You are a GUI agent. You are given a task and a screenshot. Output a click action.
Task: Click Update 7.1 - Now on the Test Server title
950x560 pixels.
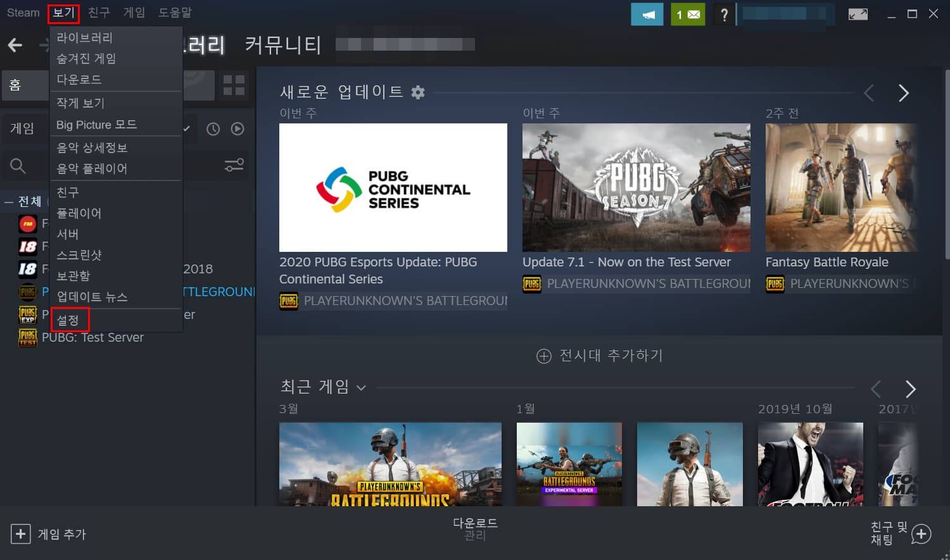(x=626, y=262)
